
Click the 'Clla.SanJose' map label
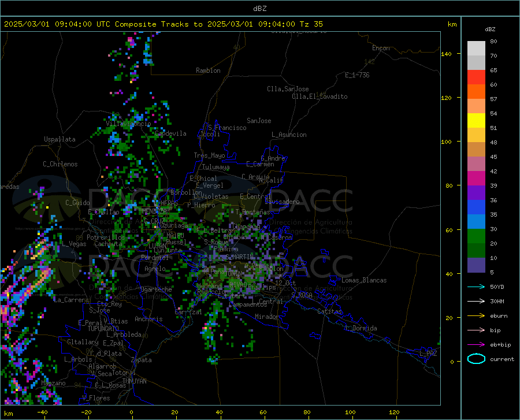point(288,89)
